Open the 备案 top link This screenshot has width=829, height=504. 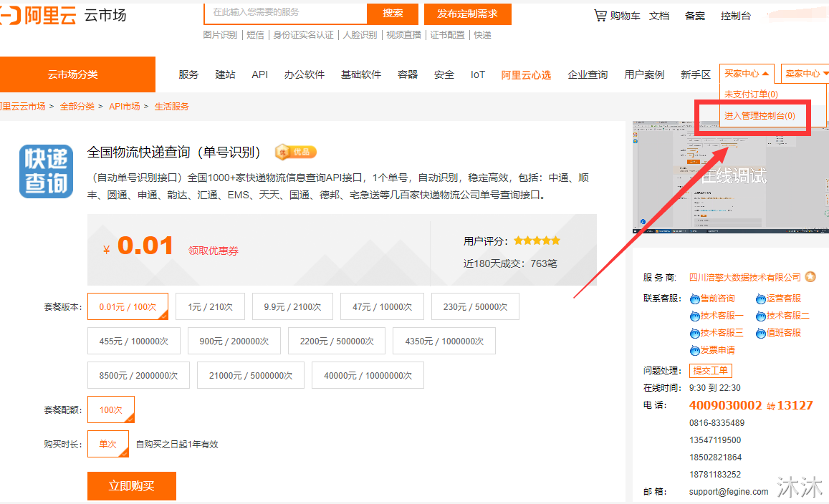pos(695,16)
